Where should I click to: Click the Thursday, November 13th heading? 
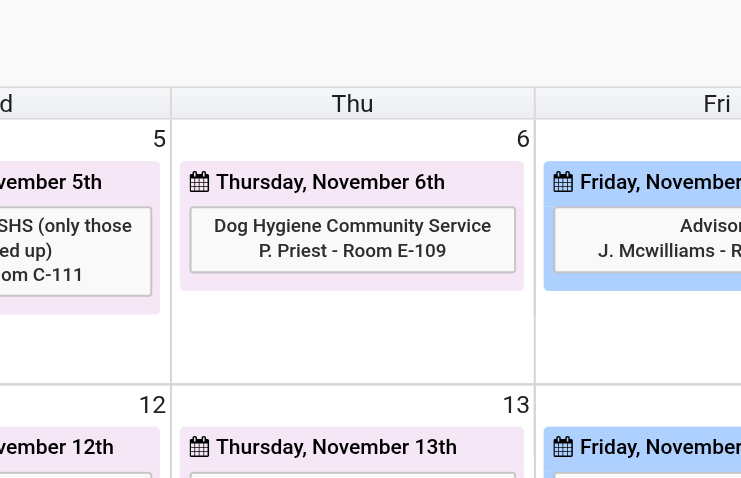336,447
